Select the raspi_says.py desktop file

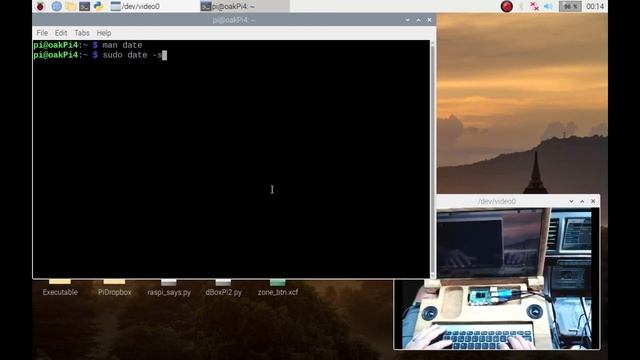(x=169, y=288)
